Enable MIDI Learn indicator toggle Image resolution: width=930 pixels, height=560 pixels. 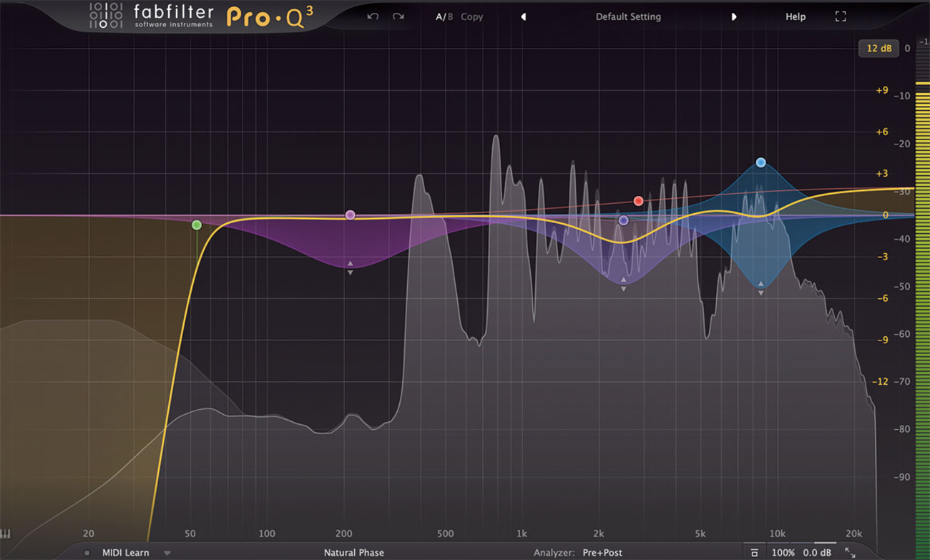[87, 553]
